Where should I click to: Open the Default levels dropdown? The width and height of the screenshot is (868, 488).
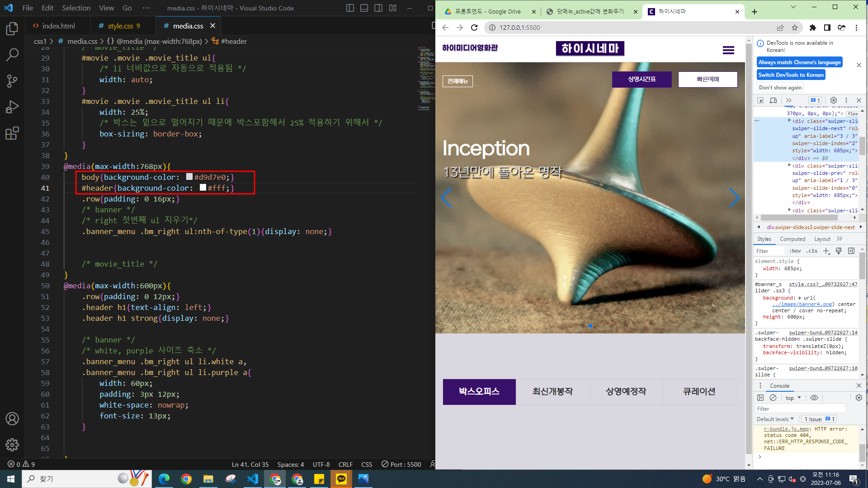[x=775, y=419]
